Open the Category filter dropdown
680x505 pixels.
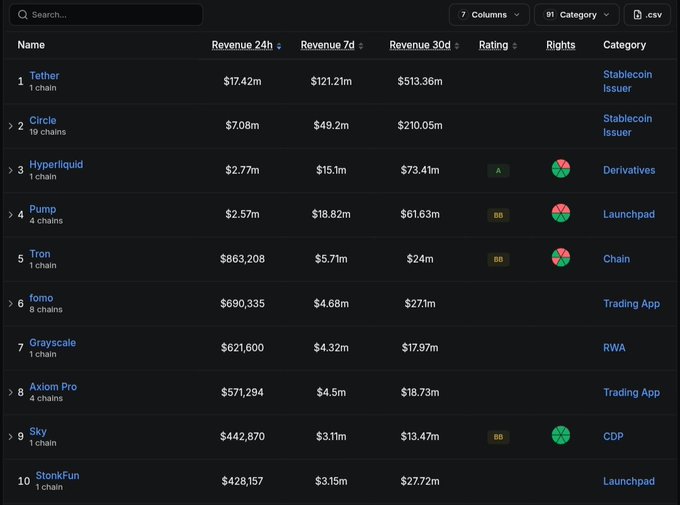576,15
